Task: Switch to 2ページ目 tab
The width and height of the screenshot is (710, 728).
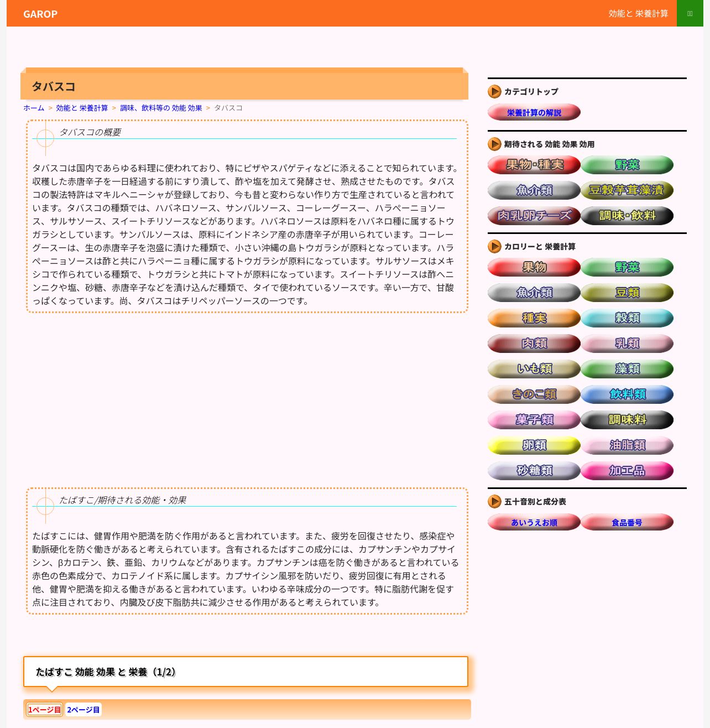Action: click(83, 710)
